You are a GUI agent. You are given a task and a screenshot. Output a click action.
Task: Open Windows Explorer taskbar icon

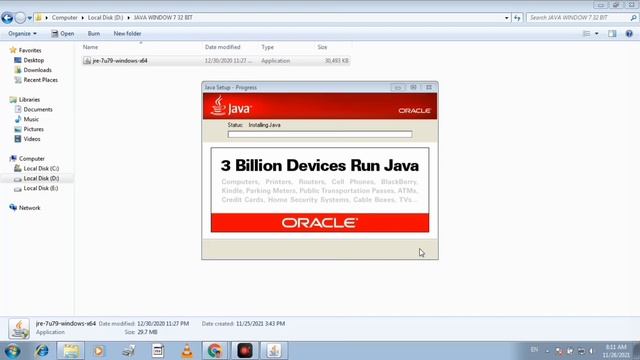coord(71,351)
